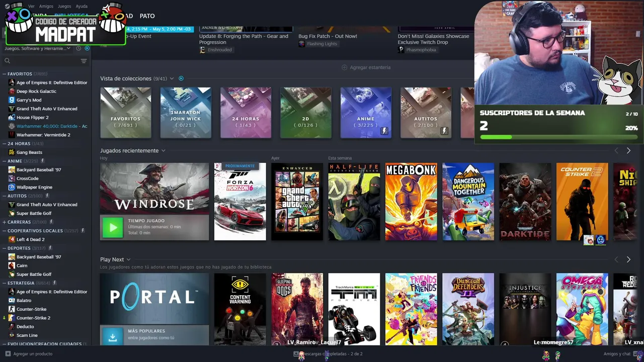Image resolution: width=644 pixels, height=362 pixels.
Task: Open the Jugados recientemente shelf dropdown
Action: point(163,151)
